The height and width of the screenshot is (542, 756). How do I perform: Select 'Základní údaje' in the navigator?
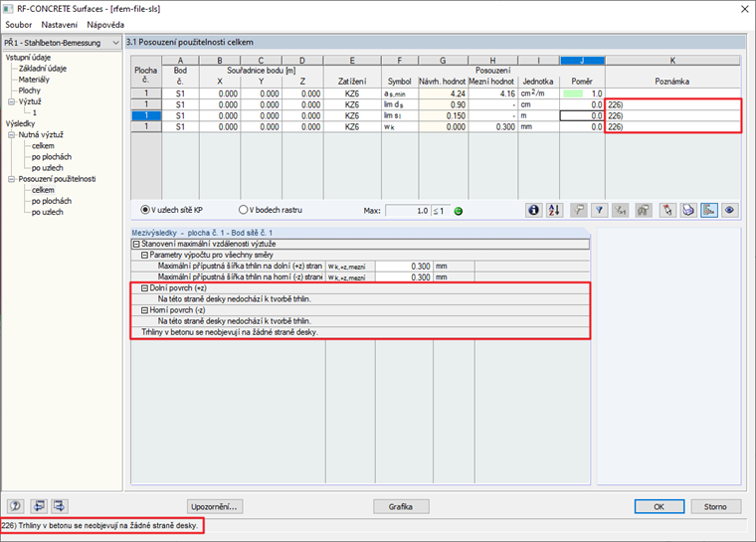point(43,69)
